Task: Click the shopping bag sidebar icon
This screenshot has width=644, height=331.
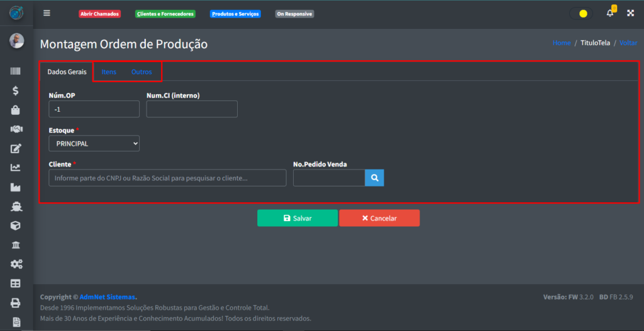Action: pos(16,110)
